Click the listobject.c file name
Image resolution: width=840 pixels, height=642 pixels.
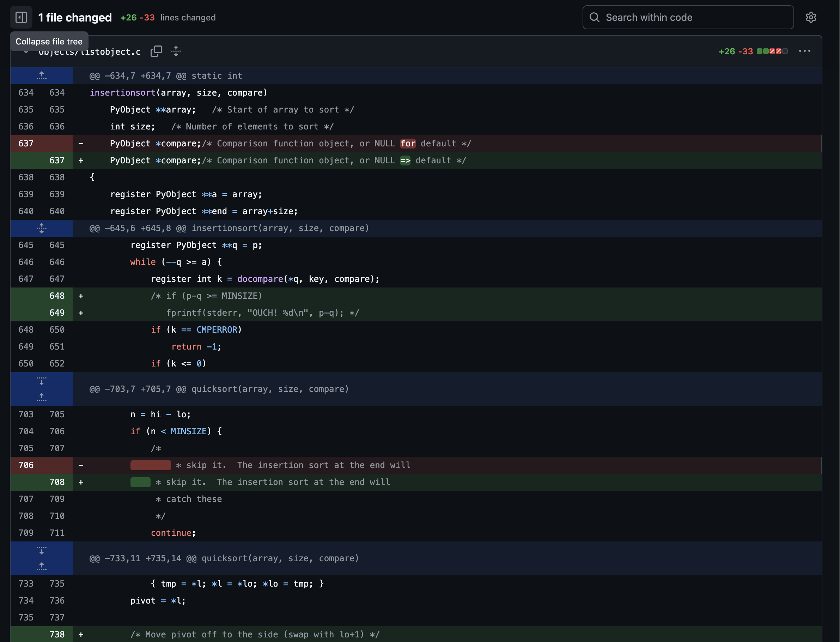(x=111, y=52)
